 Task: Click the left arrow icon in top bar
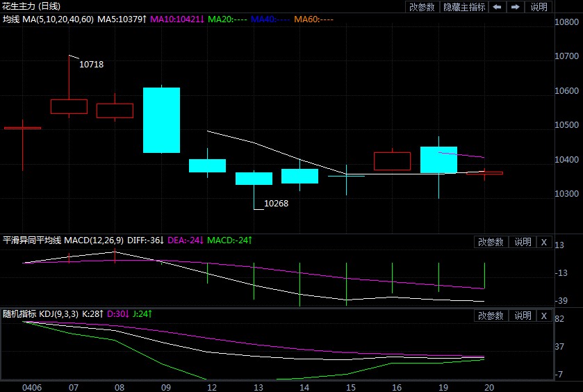(x=498, y=7)
